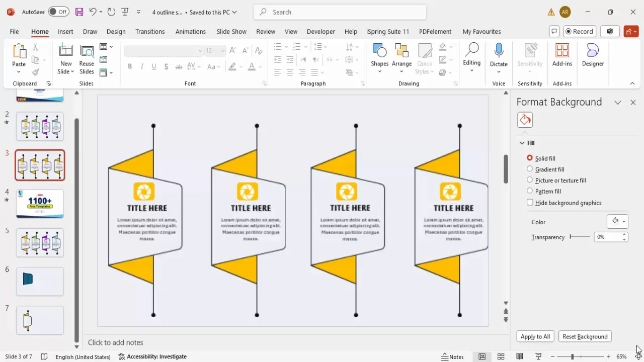Toggle the Notes pane
The height and width of the screenshot is (362, 644).
pyautogui.click(x=452, y=356)
